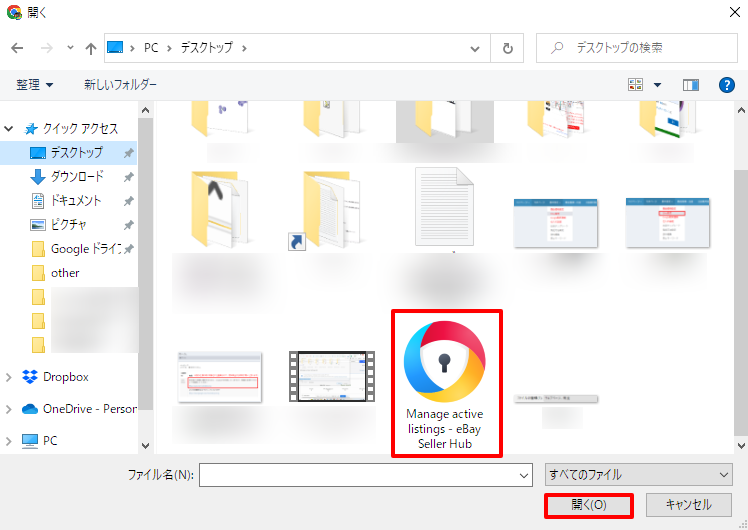Click the file list scroll up arrow
Screen dimensions: 748x530
pos(741,110)
